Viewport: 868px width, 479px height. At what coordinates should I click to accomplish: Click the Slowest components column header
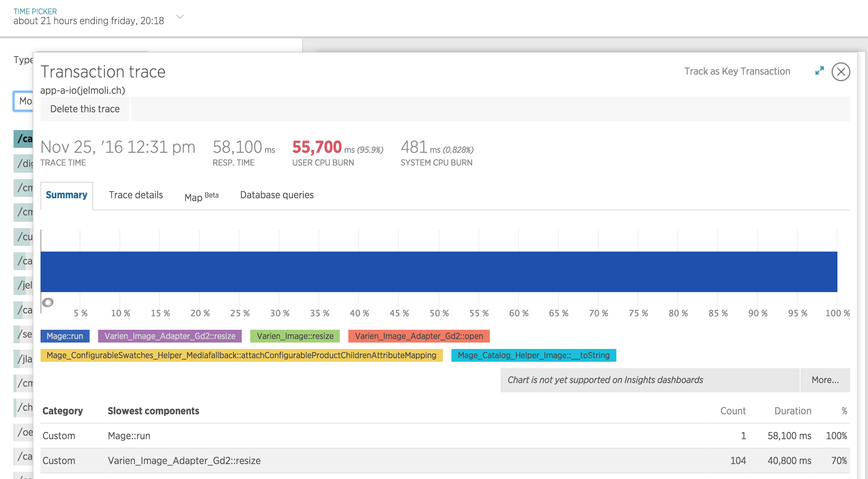point(154,411)
